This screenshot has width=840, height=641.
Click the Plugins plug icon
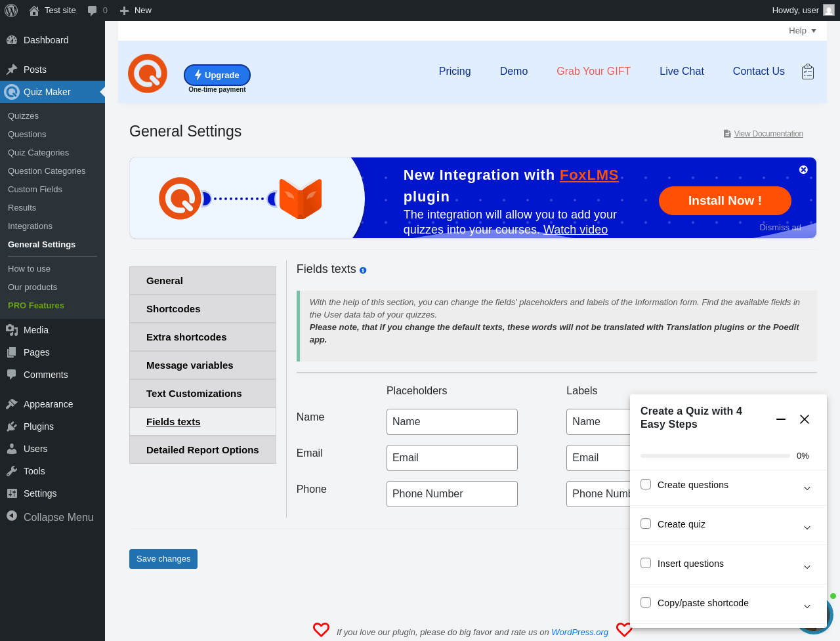click(12, 426)
